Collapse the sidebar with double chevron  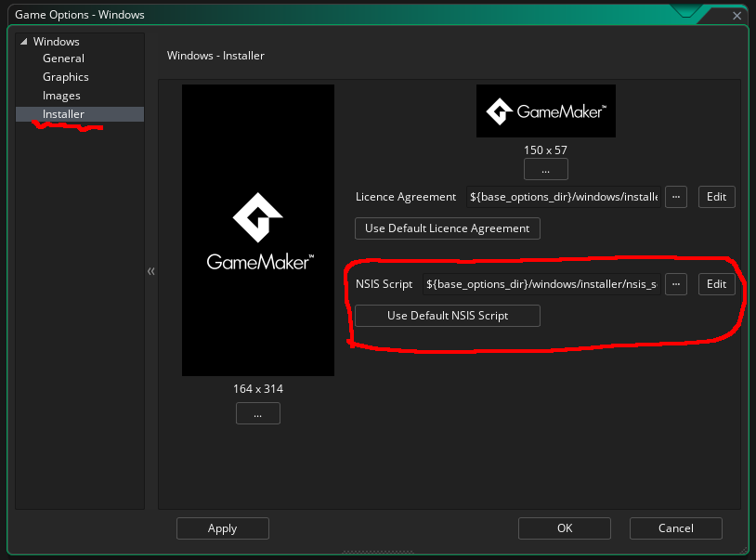(150, 271)
